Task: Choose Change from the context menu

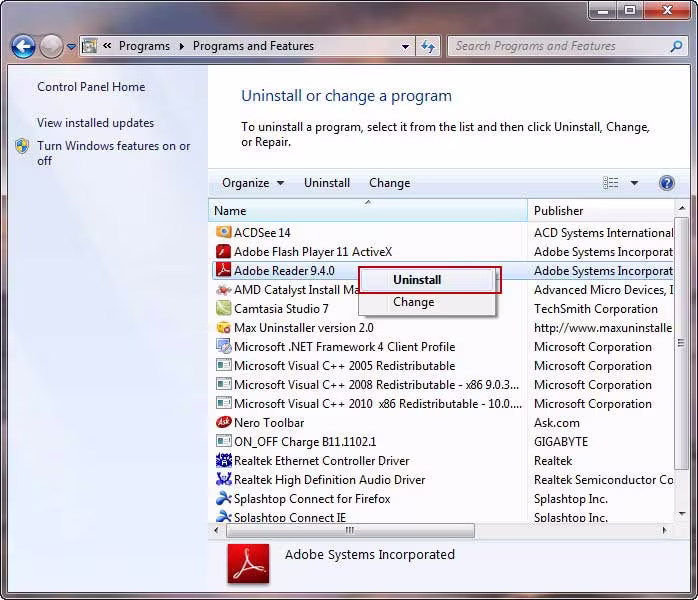Action: [428, 302]
